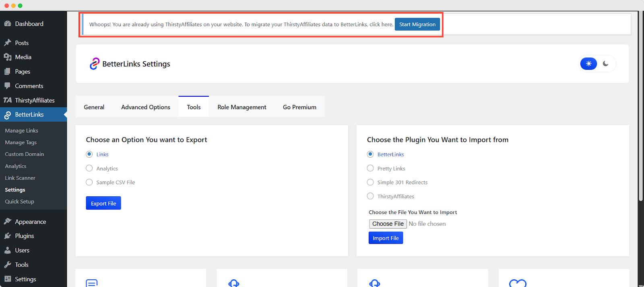
Task: Enable light mode sun toggle
Action: pyautogui.click(x=588, y=64)
